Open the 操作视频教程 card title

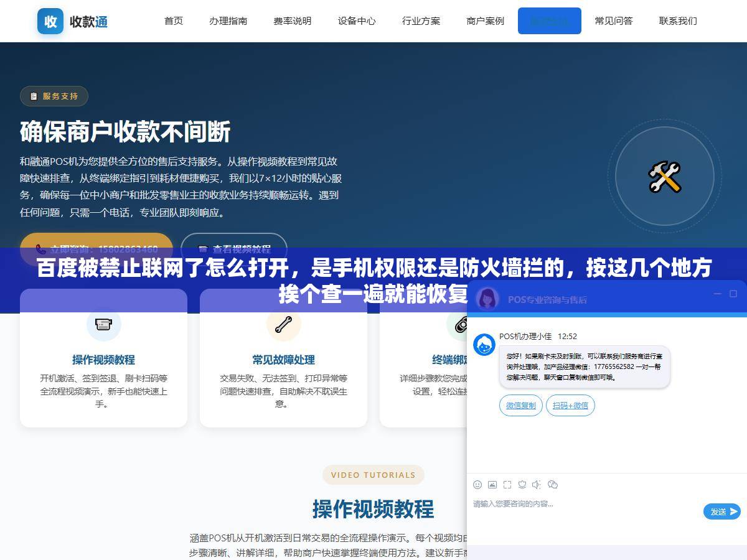pyautogui.click(x=103, y=360)
